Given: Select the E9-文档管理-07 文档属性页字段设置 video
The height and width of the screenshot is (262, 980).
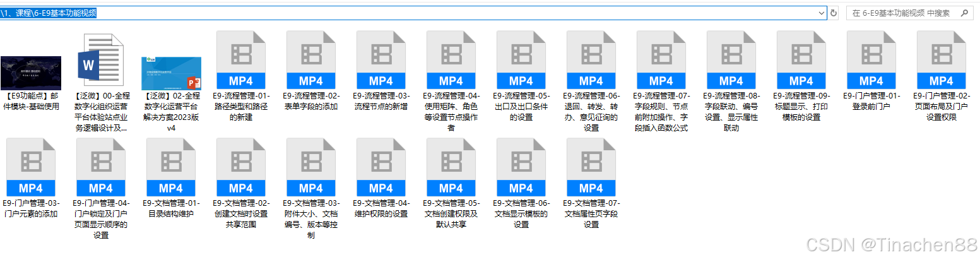Looking at the screenshot, I should coord(591,167).
